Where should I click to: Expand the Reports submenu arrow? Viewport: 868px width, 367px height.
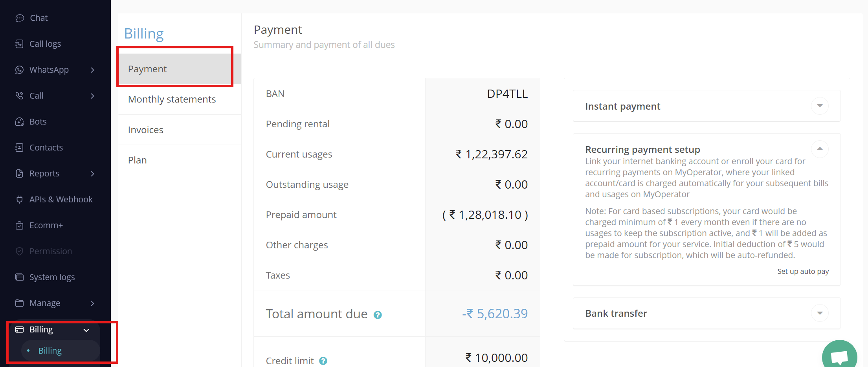coord(93,174)
